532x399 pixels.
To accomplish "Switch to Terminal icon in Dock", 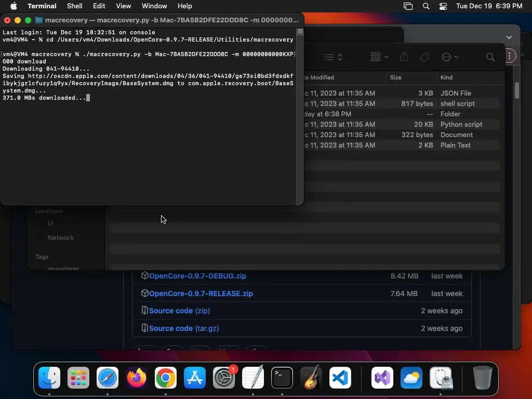I will 282,378.
